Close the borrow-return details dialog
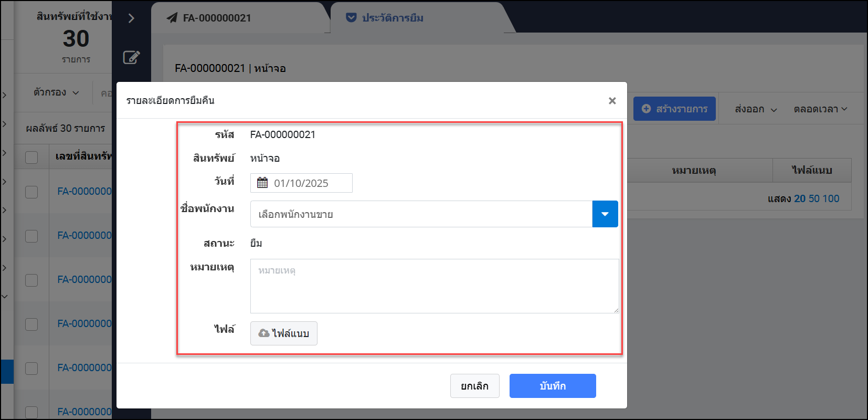Viewport: 868px width, 420px height. click(x=612, y=101)
